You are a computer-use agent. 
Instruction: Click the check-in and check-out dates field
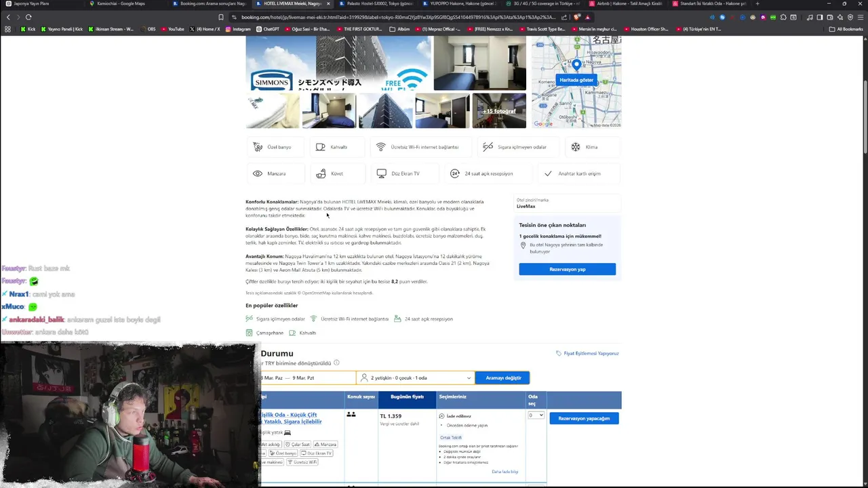(x=308, y=378)
